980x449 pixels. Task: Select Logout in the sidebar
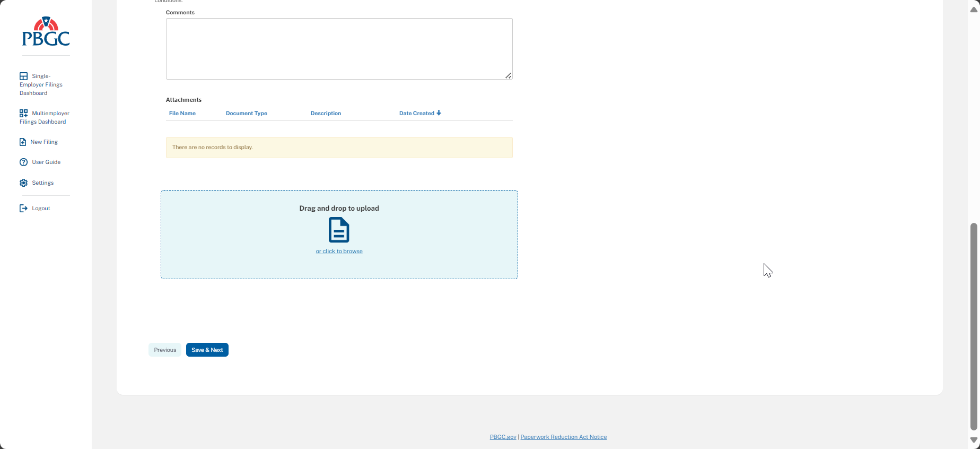pos(35,208)
